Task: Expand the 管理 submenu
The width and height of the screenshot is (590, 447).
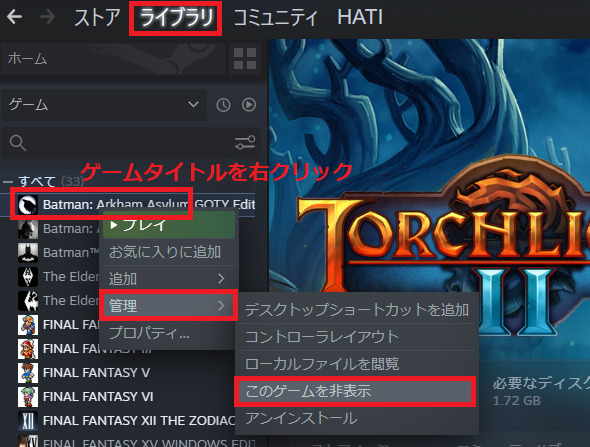Action: 168,306
